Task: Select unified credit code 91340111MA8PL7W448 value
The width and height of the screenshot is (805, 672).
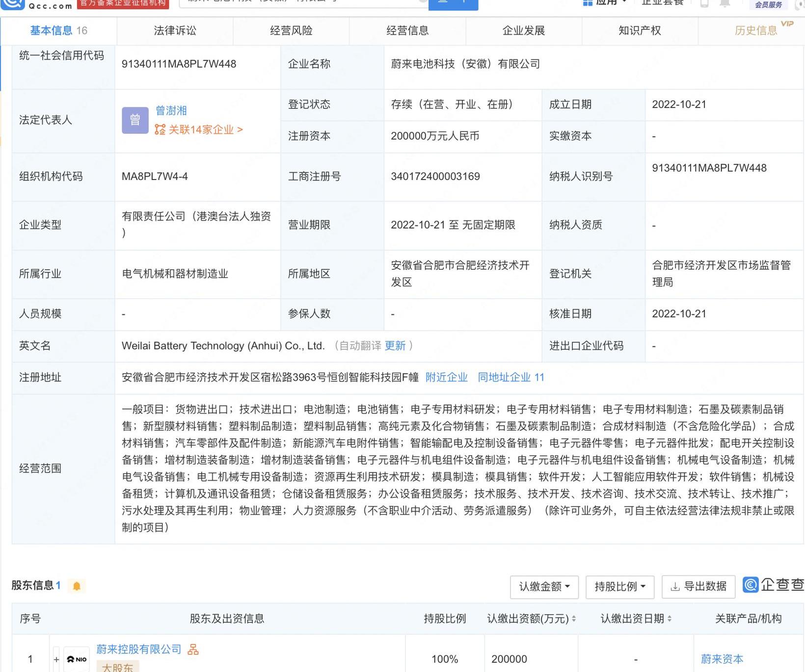Action: [x=179, y=64]
